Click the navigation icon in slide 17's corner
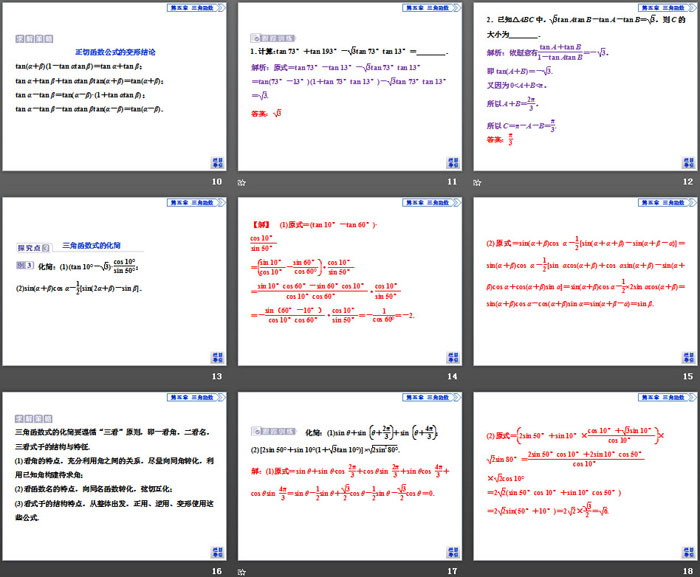Screen dimensions: 700x577 (453, 552)
